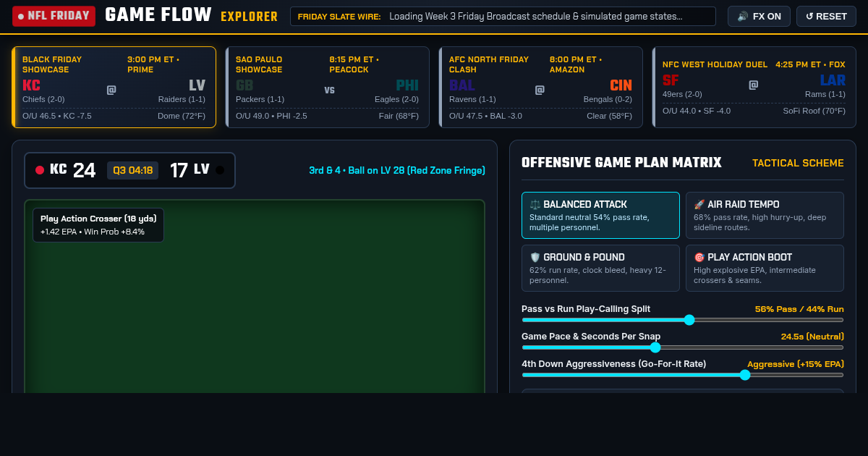This screenshot has height=456, width=868.
Task: Click the KC red team dot in scoreboard
Action: 40,170
